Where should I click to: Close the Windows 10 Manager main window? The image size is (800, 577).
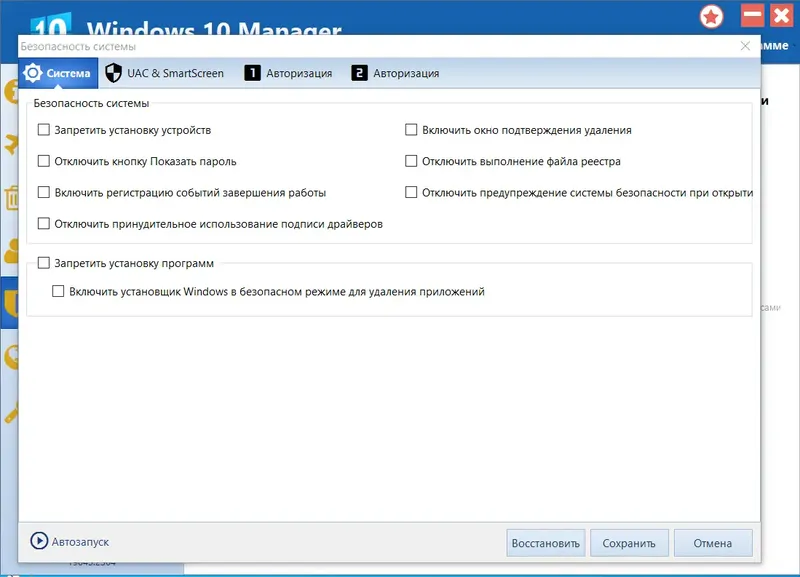coord(782,15)
